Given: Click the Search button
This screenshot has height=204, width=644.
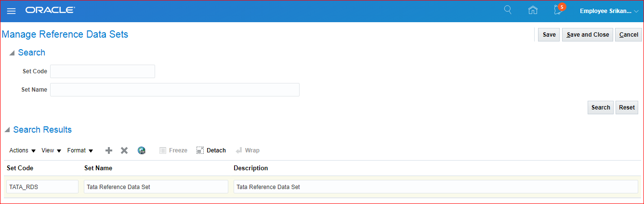Looking at the screenshot, I should [x=600, y=108].
